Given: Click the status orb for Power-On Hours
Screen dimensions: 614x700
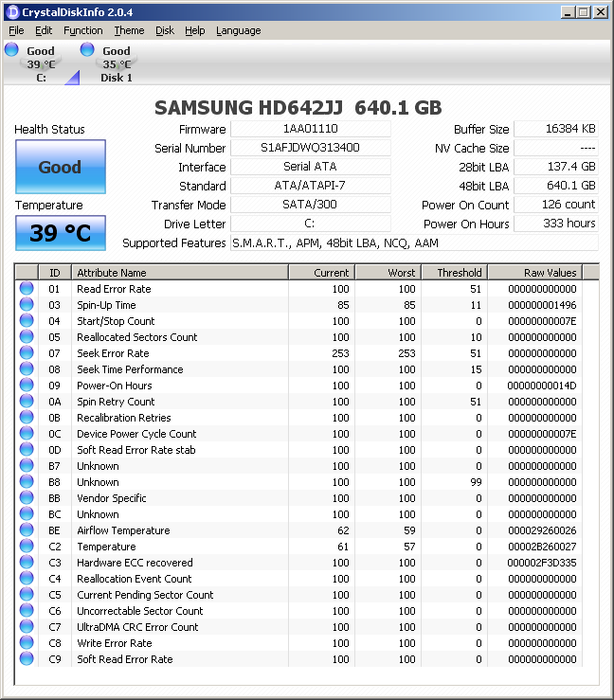Looking at the screenshot, I should pos(27,385).
